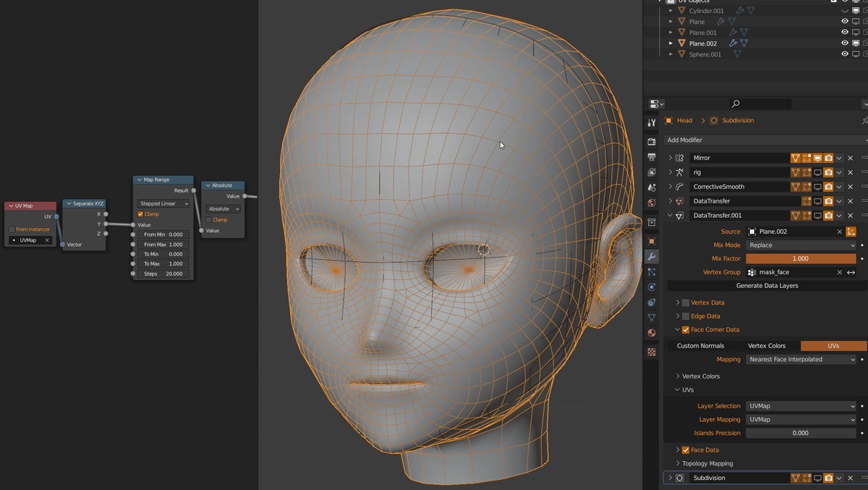868x490 pixels.
Task: Enable the Edge Data checkbox
Action: (686, 316)
